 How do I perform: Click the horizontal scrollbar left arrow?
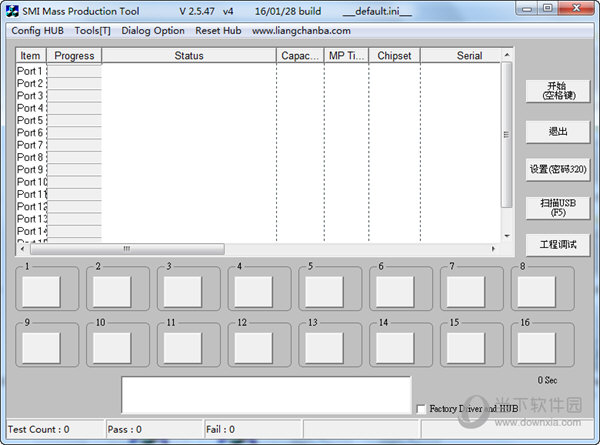pos(22,249)
